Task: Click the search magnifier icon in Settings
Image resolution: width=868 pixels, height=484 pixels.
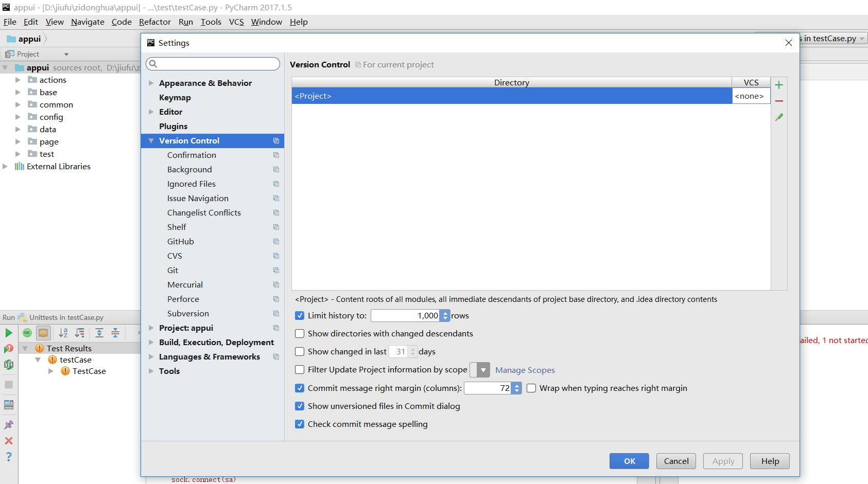Action: (153, 64)
